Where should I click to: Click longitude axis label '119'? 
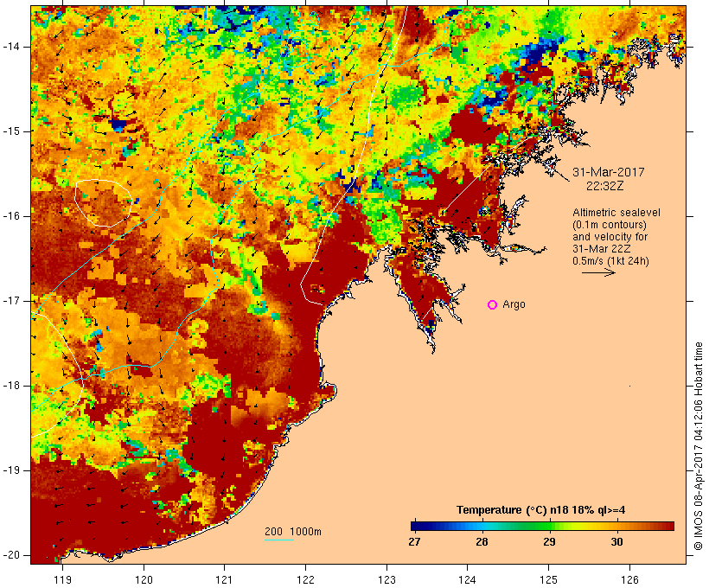62,579
